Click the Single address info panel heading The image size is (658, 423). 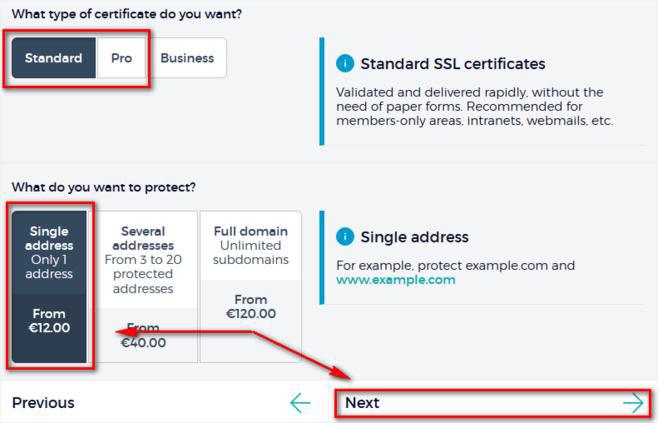[x=414, y=237]
